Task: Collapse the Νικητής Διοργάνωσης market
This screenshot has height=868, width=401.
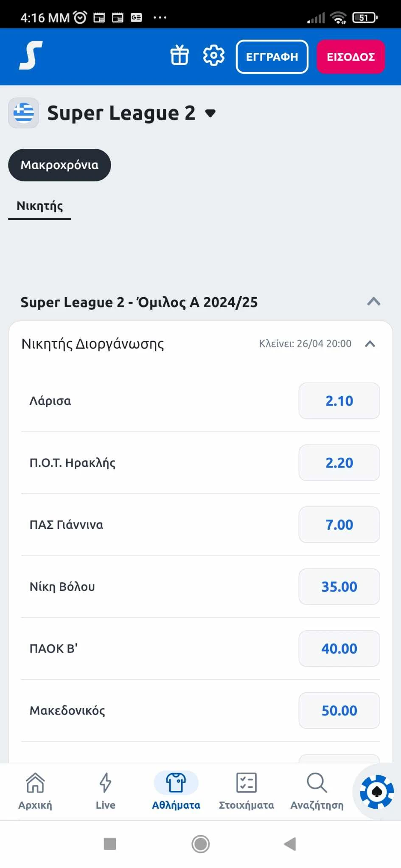Action: (x=370, y=344)
